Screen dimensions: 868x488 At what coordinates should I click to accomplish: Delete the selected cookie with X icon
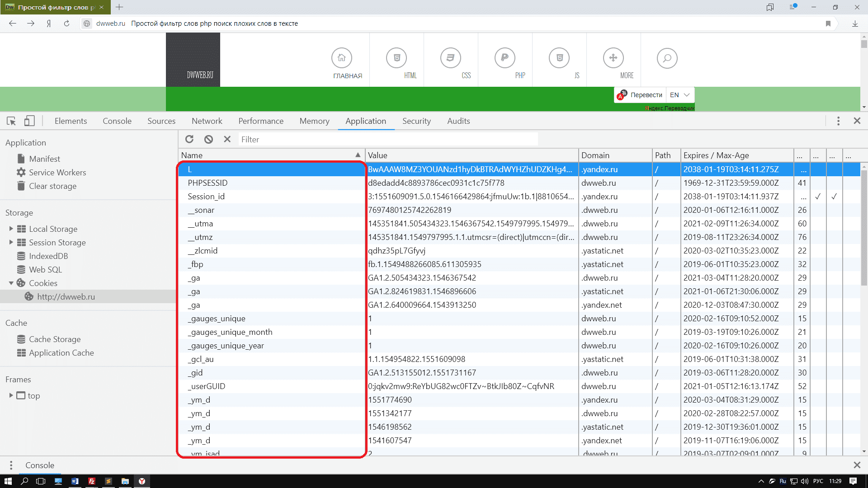pos(227,139)
